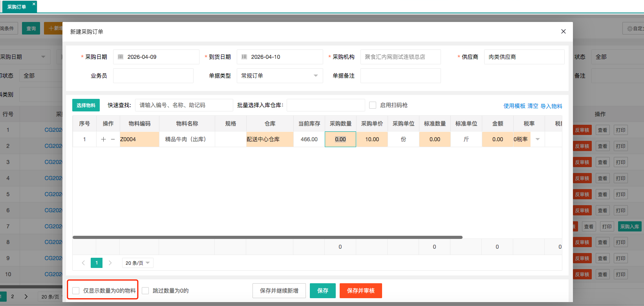Click the 采购机构 field
The height and width of the screenshot is (306, 644).
tap(401, 57)
